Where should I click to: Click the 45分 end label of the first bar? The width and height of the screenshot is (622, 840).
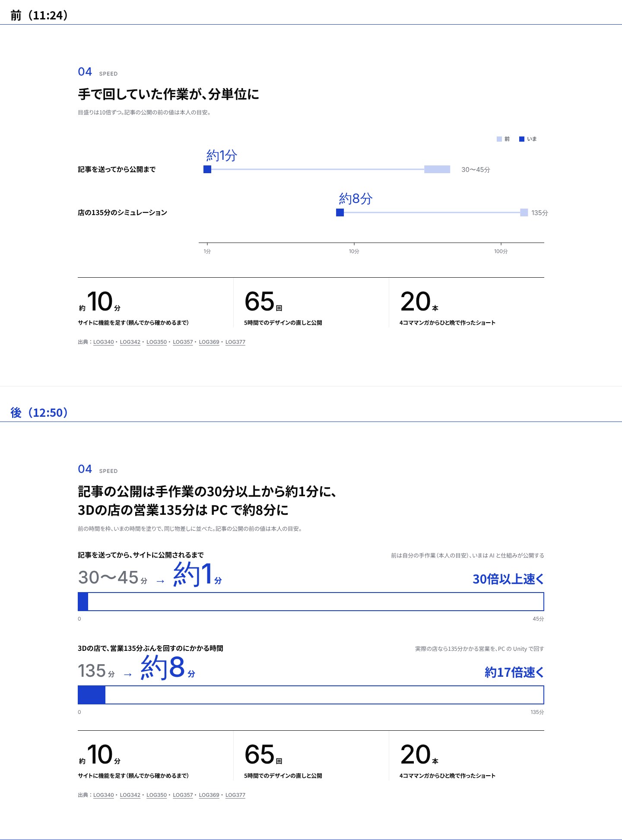(538, 619)
